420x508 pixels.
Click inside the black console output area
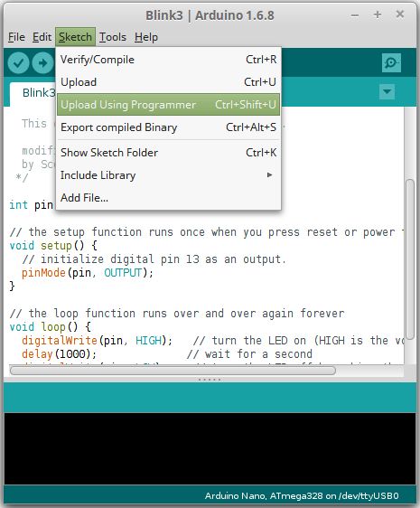tap(210, 448)
